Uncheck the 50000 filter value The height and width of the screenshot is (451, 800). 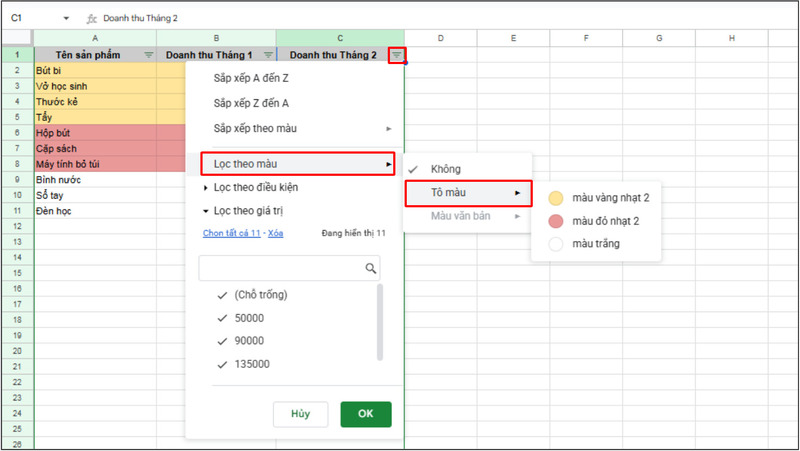click(x=222, y=318)
